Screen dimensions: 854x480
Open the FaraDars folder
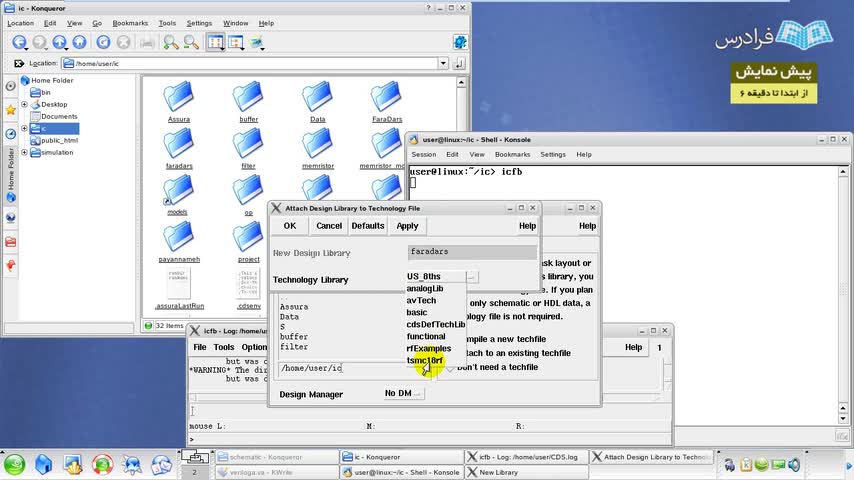(387, 101)
